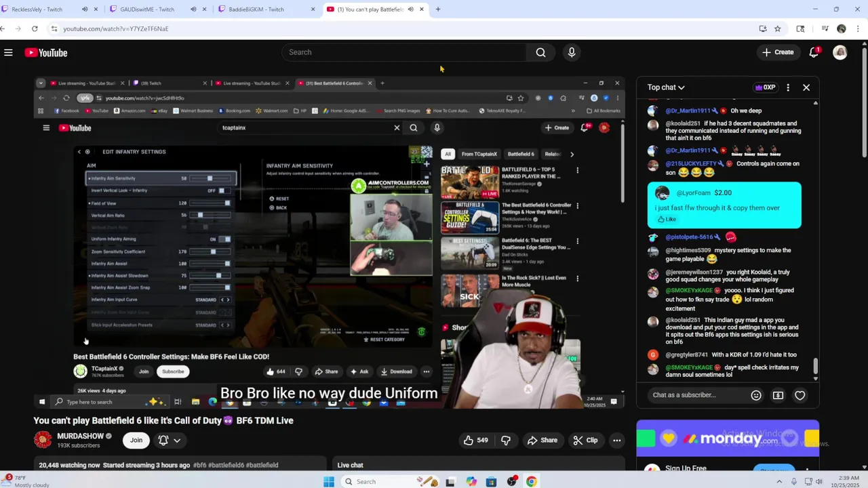Focus the YouTube search field

point(404,52)
